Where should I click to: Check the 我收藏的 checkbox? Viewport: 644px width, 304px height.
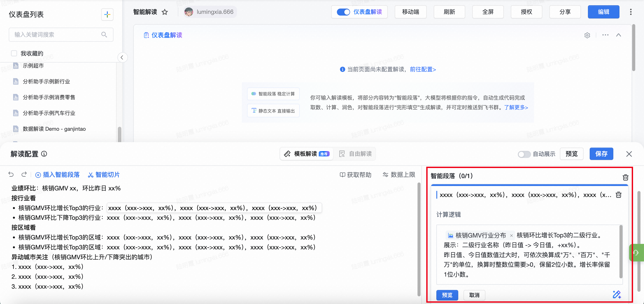point(14,53)
